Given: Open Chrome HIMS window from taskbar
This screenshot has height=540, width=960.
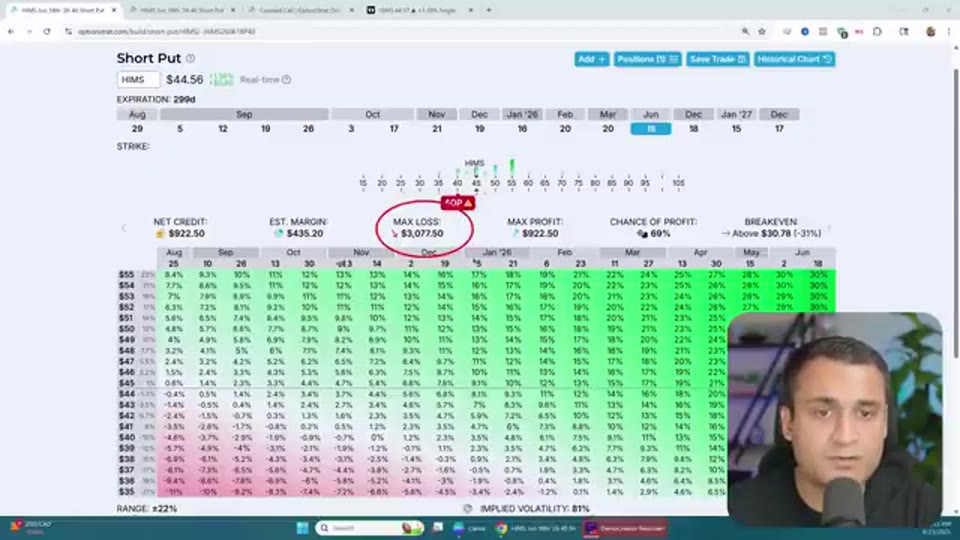Looking at the screenshot, I should coord(536,528).
